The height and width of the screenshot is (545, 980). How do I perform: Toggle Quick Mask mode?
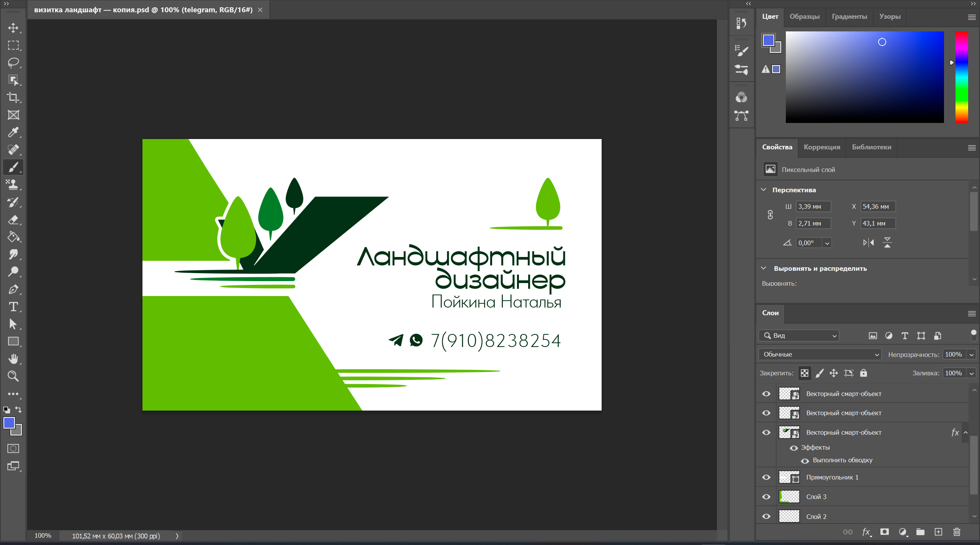click(x=13, y=448)
